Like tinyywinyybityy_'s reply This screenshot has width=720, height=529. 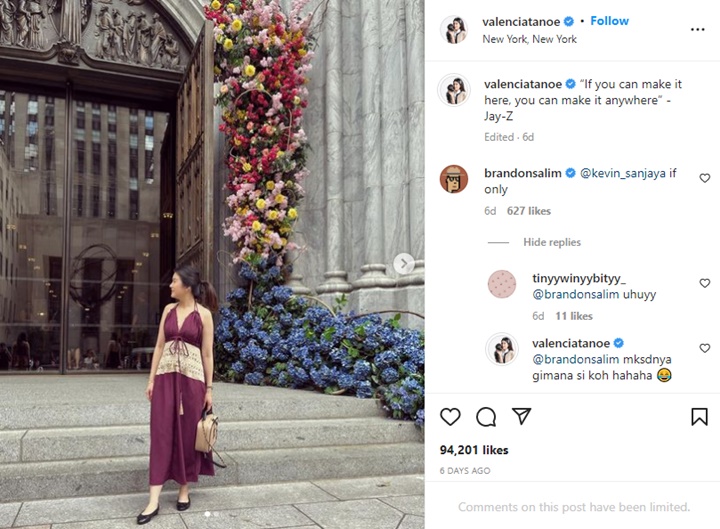pyautogui.click(x=705, y=283)
